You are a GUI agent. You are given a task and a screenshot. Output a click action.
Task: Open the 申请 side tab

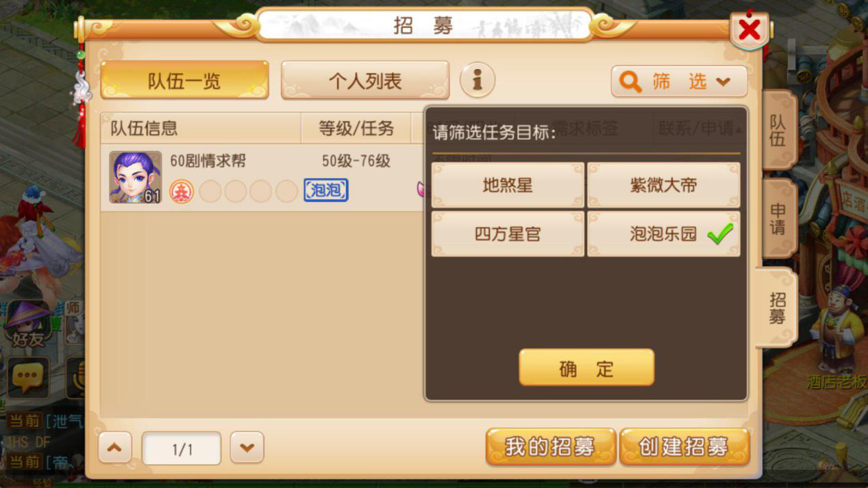click(778, 218)
